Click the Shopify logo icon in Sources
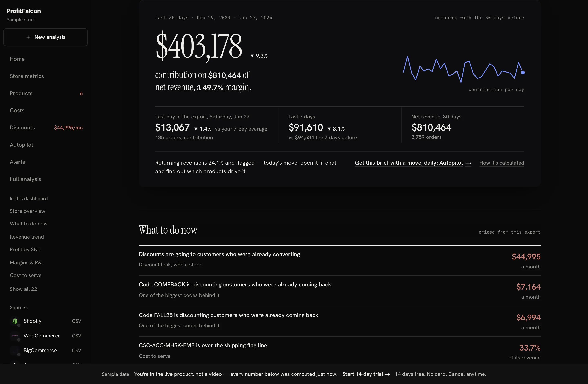 [15, 321]
